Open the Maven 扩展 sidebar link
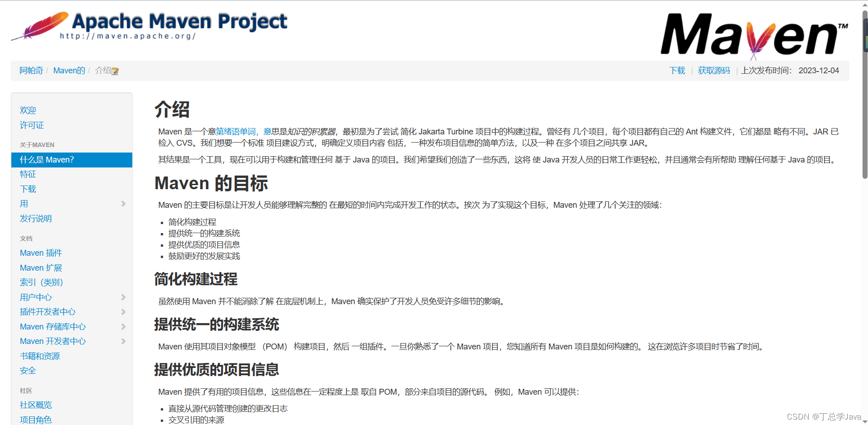The height and width of the screenshot is (425, 868). point(41,268)
